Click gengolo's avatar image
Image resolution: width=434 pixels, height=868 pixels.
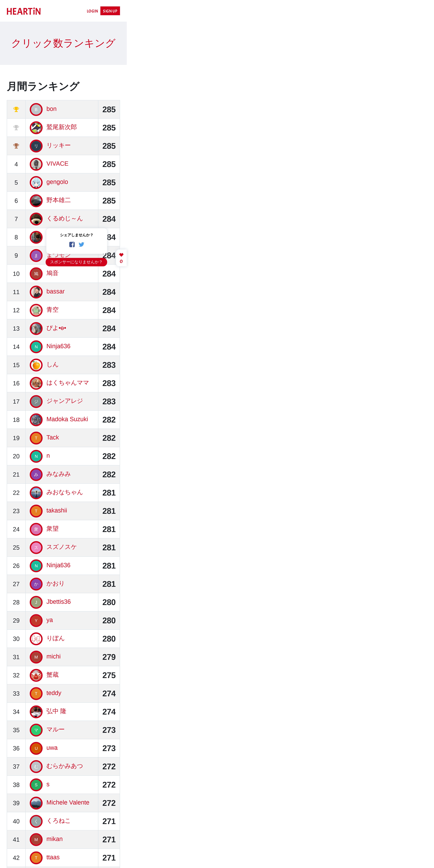tap(36, 182)
